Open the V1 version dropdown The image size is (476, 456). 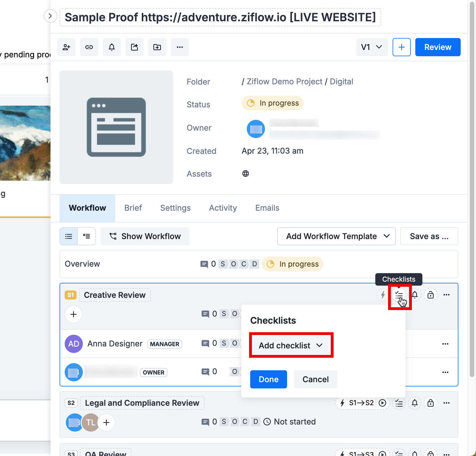(x=372, y=47)
